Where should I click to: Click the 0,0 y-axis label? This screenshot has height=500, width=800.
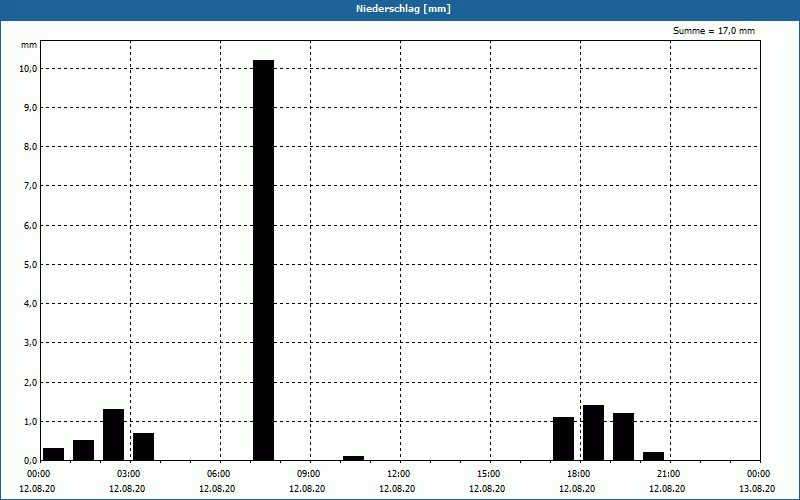(x=30, y=461)
